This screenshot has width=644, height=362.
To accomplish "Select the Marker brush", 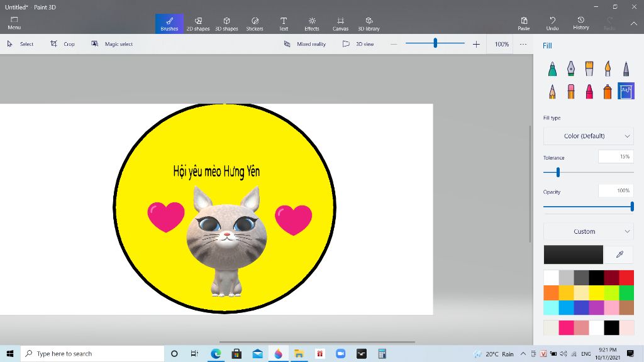I will [x=552, y=69].
